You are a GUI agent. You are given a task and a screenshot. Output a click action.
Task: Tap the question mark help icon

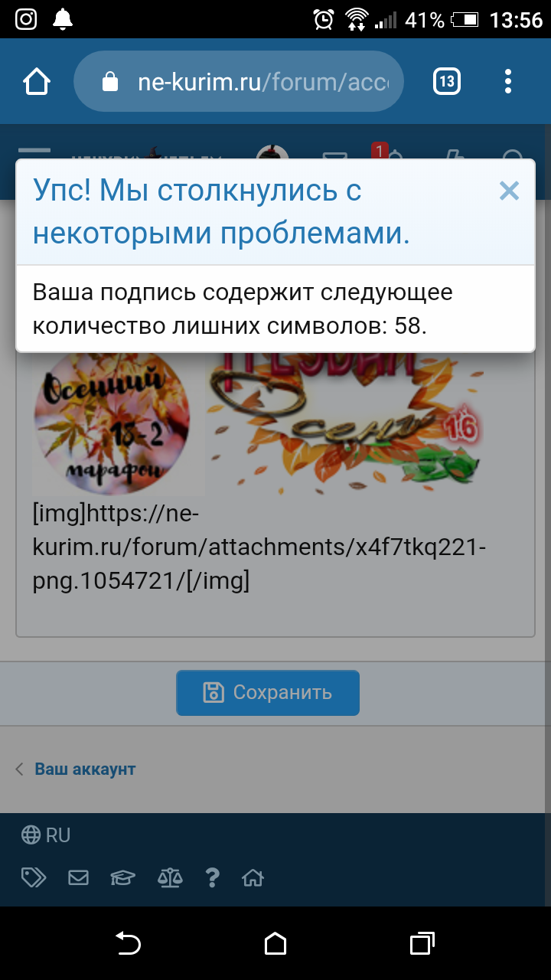coord(213,877)
